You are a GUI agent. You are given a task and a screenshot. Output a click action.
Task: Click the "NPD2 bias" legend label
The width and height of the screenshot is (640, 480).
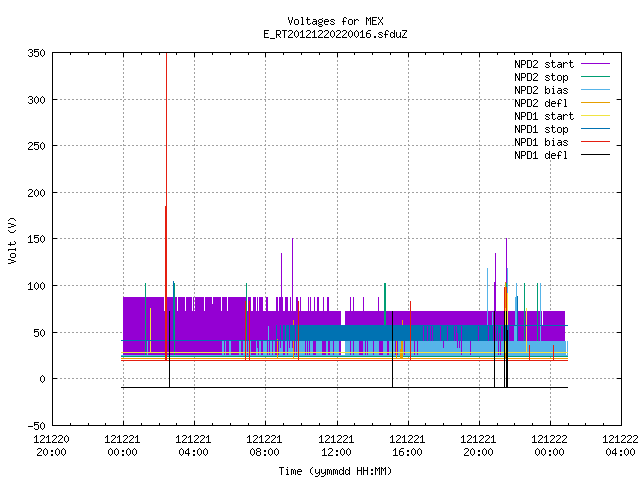[x=541, y=90]
